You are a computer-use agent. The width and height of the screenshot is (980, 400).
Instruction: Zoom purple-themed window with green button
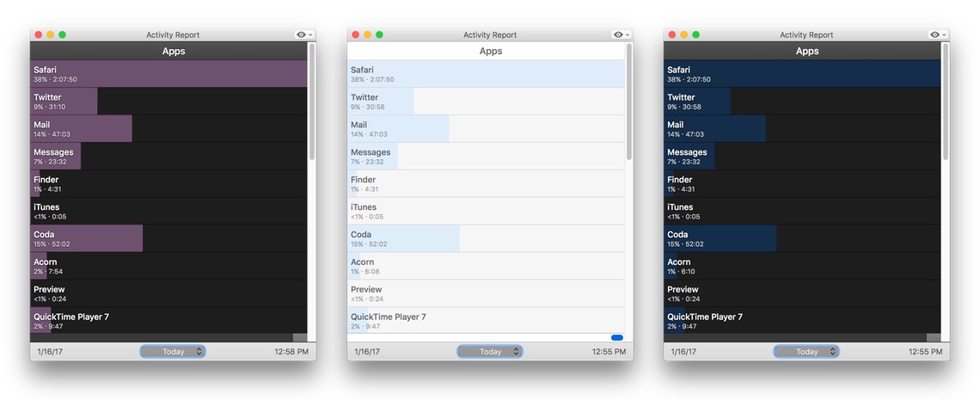click(x=62, y=35)
